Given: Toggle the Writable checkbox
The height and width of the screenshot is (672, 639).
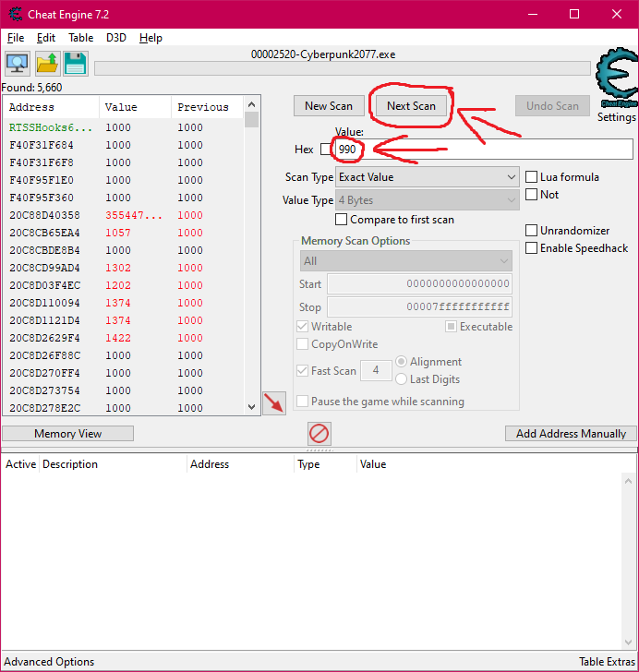Looking at the screenshot, I should click(x=302, y=326).
